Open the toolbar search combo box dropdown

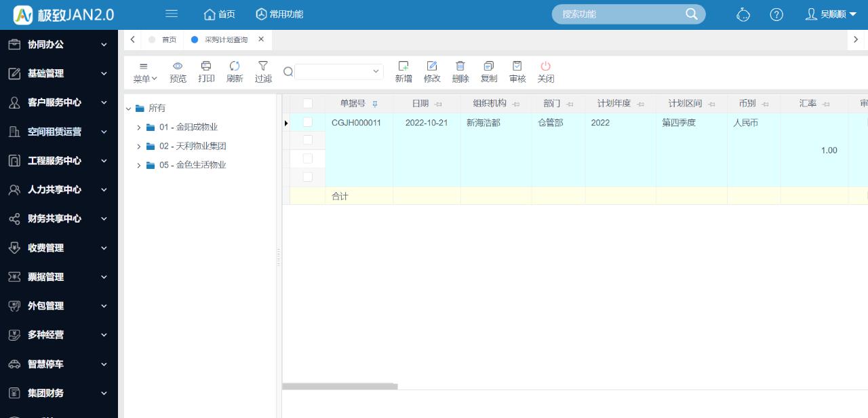(x=376, y=71)
